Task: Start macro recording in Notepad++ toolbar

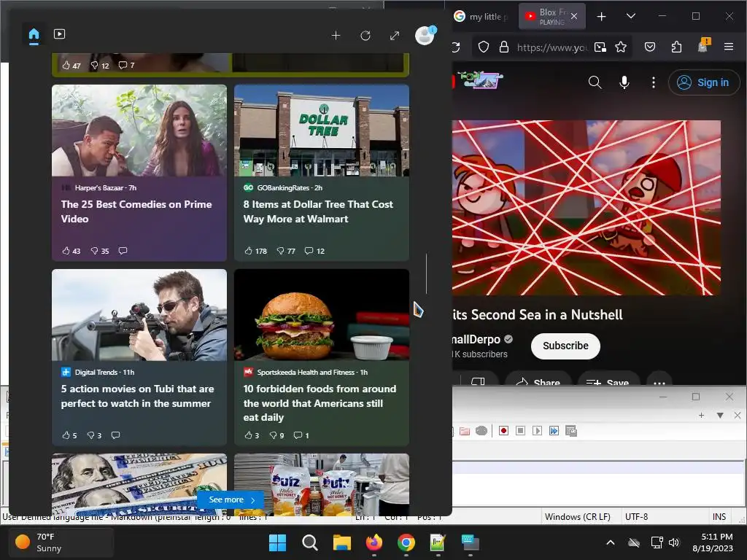Action: point(503,430)
